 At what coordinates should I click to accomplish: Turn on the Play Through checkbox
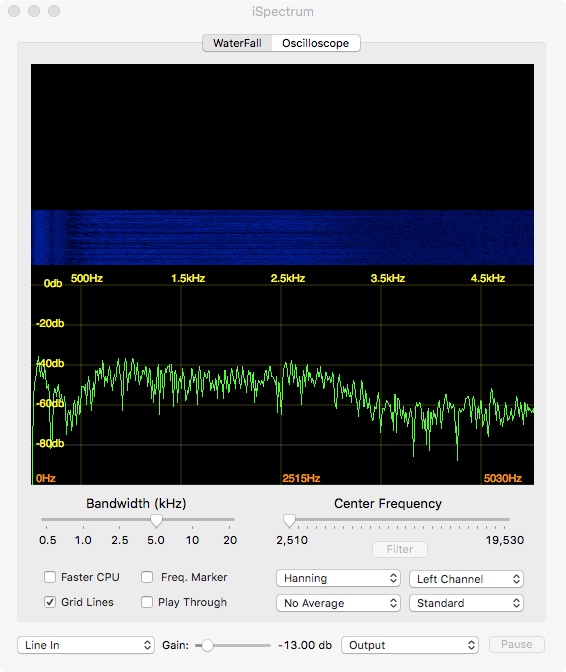tap(147, 602)
